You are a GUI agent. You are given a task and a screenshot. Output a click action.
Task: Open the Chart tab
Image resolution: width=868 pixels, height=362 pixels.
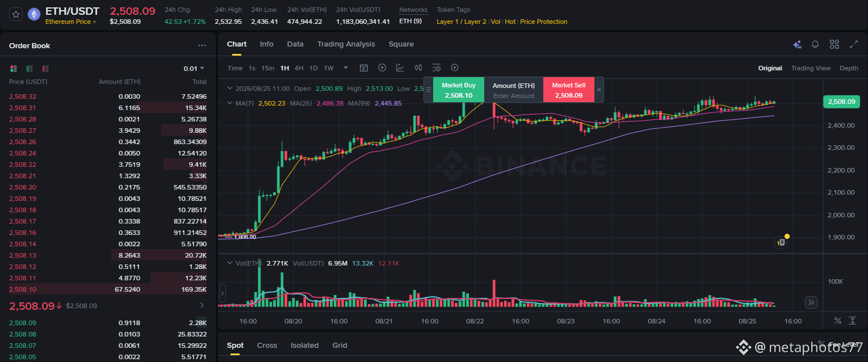[237, 44]
